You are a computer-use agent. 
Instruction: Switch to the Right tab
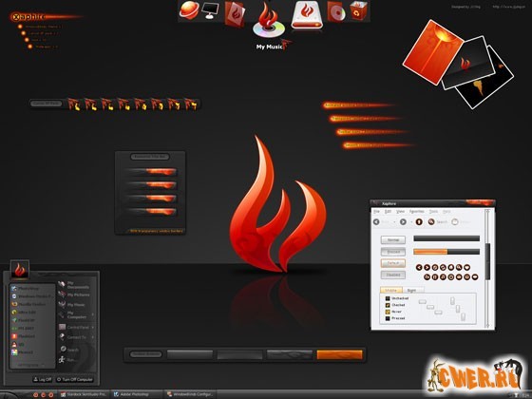pos(411,291)
